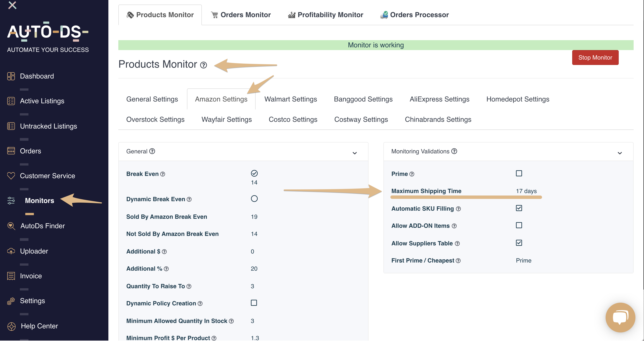Show help for Break Even
The width and height of the screenshot is (644, 341).
pyautogui.click(x=163, y=174)
